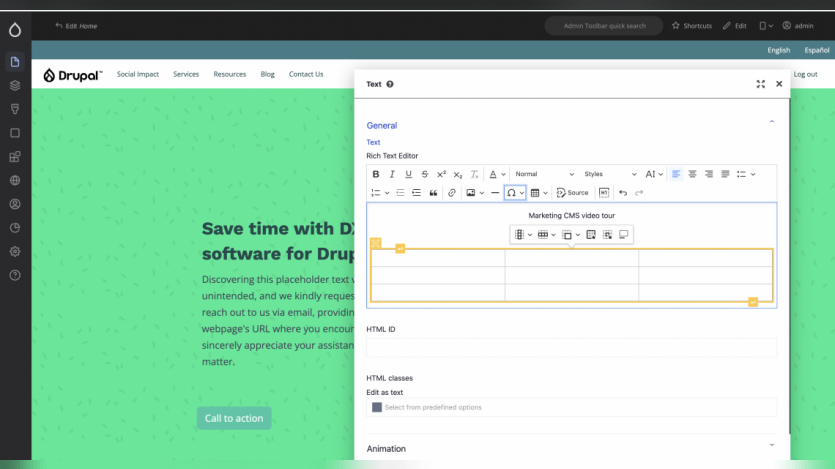
Task: Apply strikethrough formatting
Action: coord(425,174)
